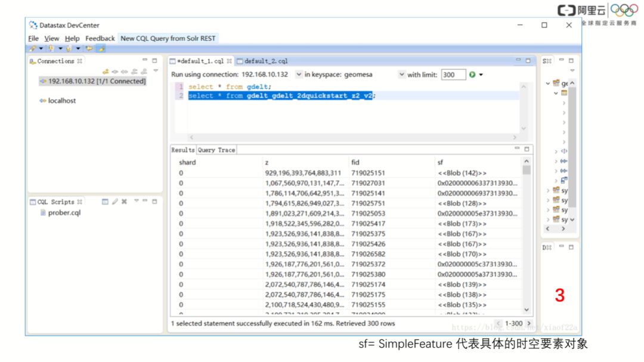The width and height of the screenshot is (644, 362).
Task: Click the prober.cql script file
Action: pos(64,212)
